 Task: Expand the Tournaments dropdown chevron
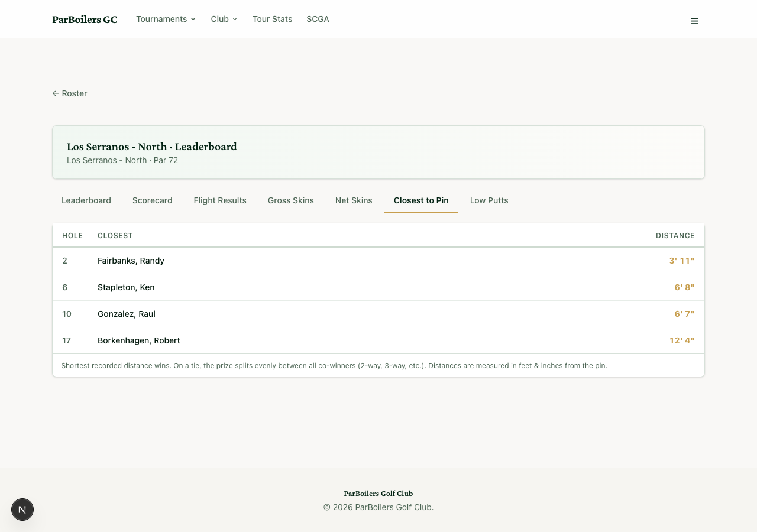[x=193, y=19]
